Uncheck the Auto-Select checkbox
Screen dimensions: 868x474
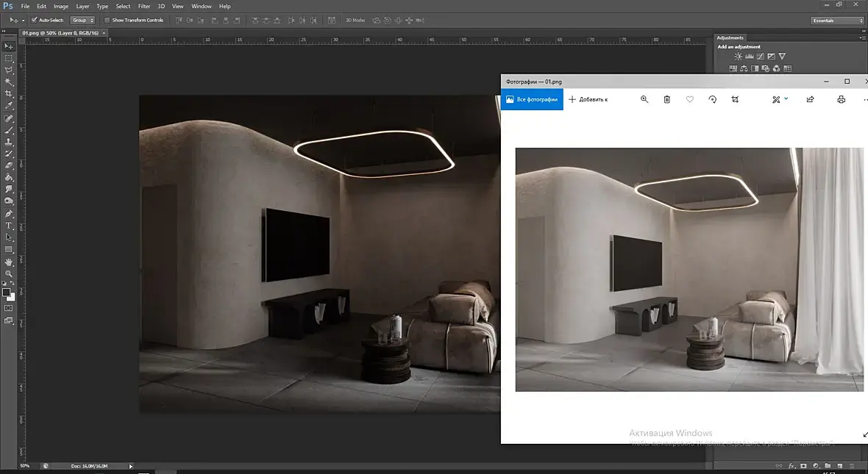34,20
